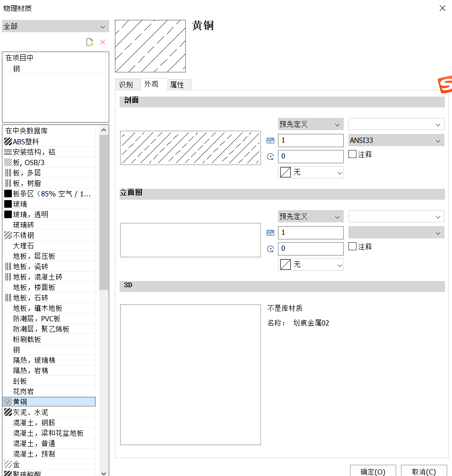This screenshot has height=476, width=452.
Task: Open the 全部 category filter dropdown
Action: coord(55,26)
